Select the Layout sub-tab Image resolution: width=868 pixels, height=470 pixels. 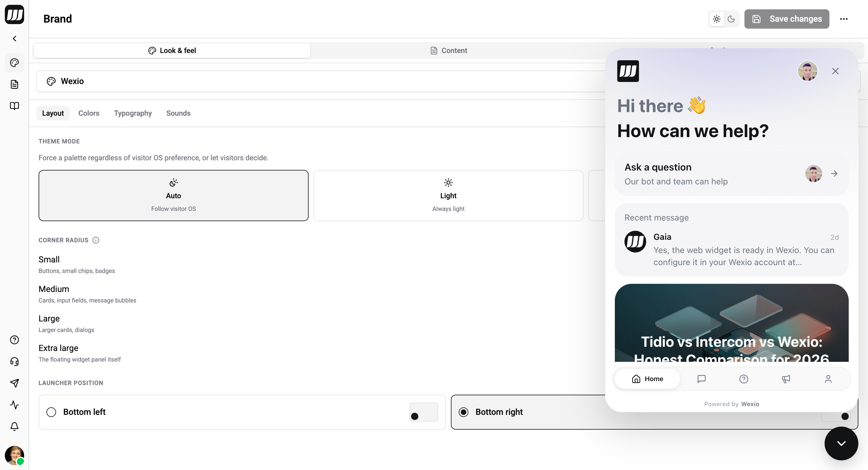click(53, 113)
